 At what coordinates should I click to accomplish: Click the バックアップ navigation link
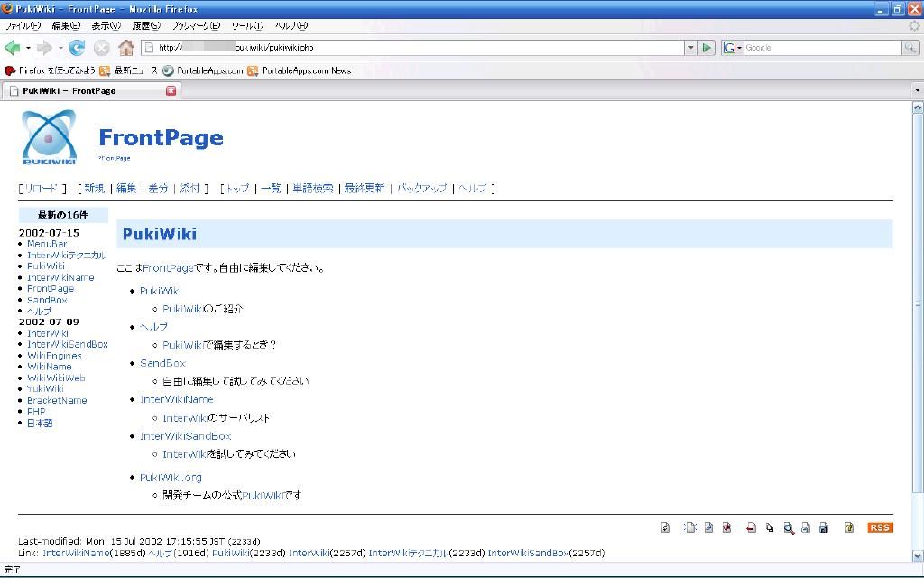point(422,188)
